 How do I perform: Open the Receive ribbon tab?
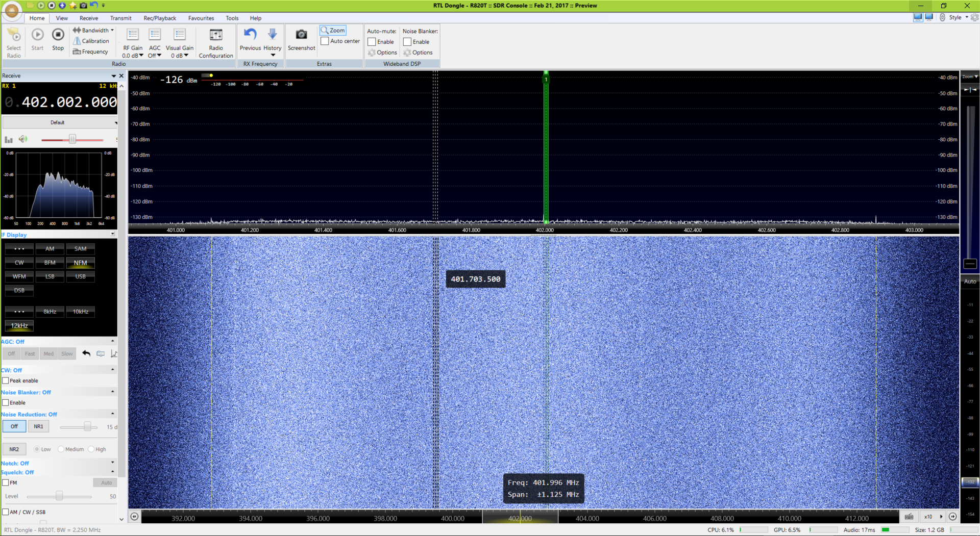tap(89, 18)
